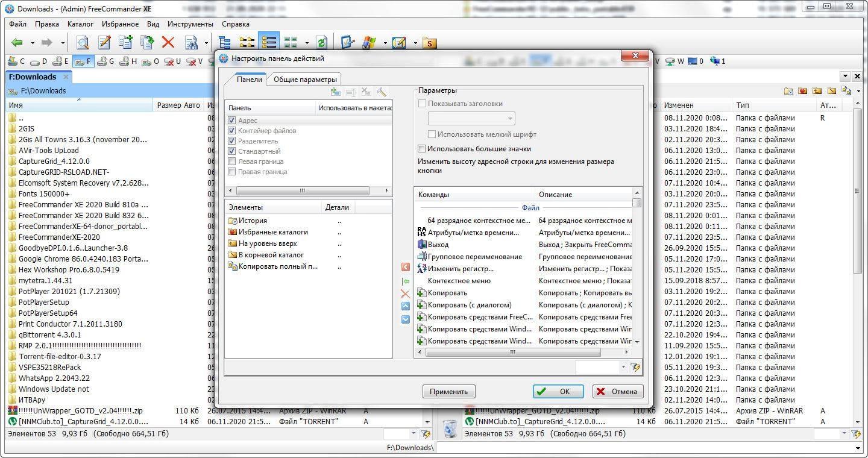Open right panel tab list dropdown arrow

point(846,77)
